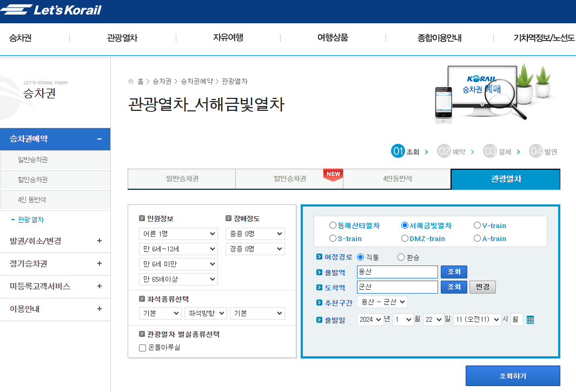
Task: Click the 조회하기 search button
Action: point(513,375)
